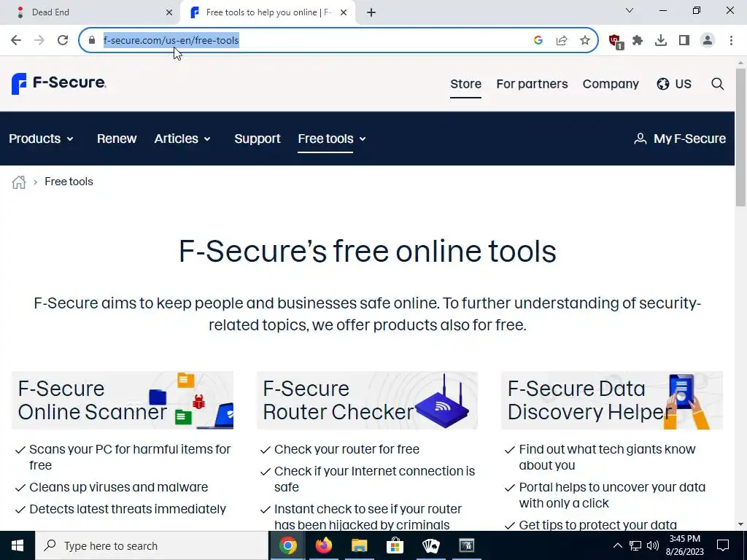Image resolution: width=747 pixels, height=560 pixels.
Task: Click the browser forward arrow
Action: pos(39,40)
